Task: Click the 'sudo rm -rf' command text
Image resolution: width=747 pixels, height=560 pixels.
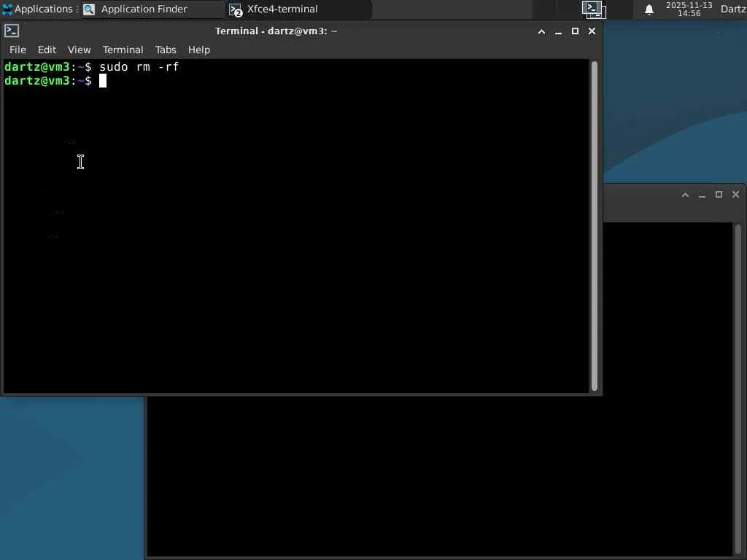Action: pos(139,66)
